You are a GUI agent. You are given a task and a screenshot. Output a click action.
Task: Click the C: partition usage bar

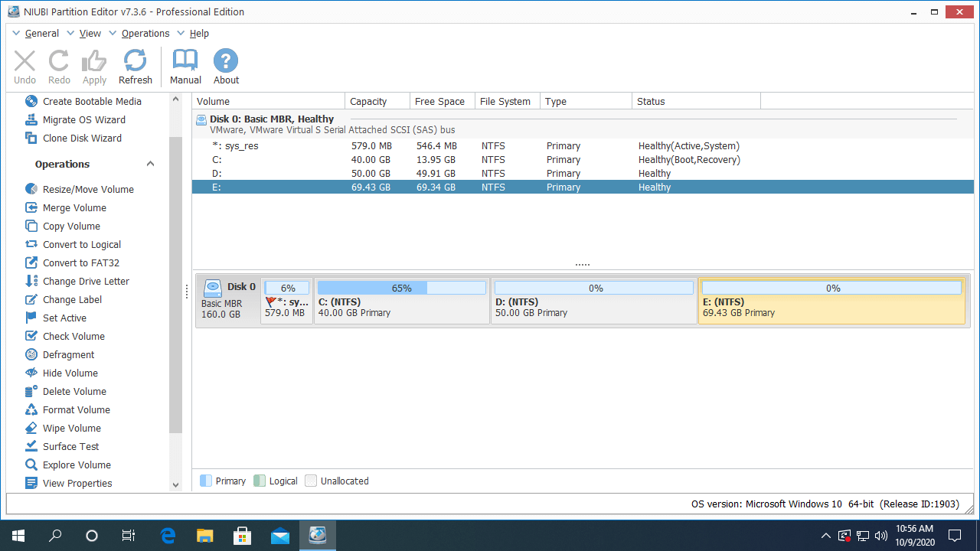click(401, 288)
